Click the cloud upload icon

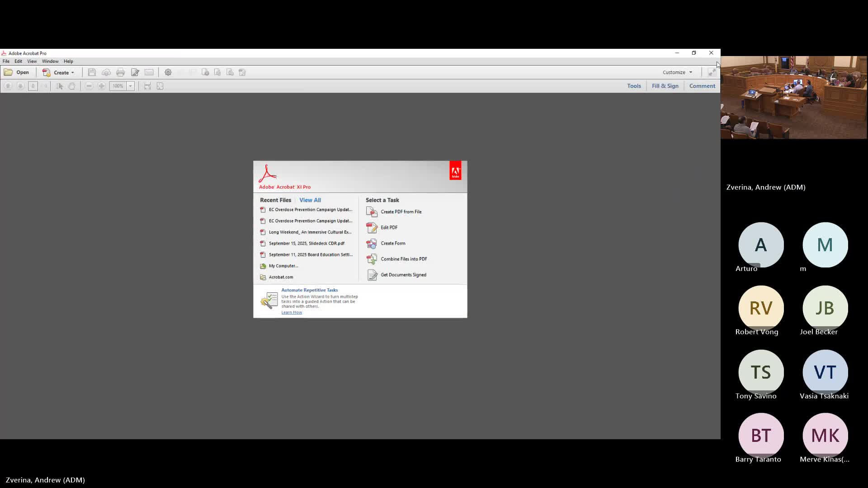[106, 72]
